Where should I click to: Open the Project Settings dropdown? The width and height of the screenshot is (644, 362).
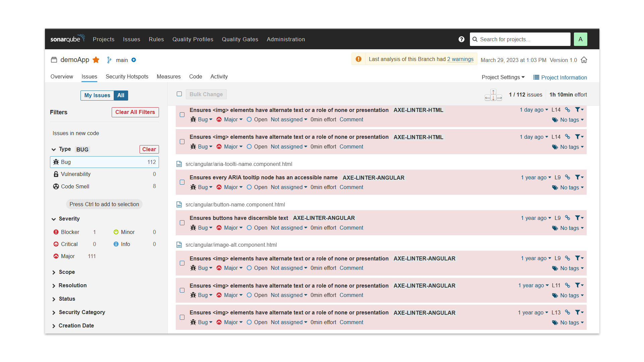click(503, 77)
